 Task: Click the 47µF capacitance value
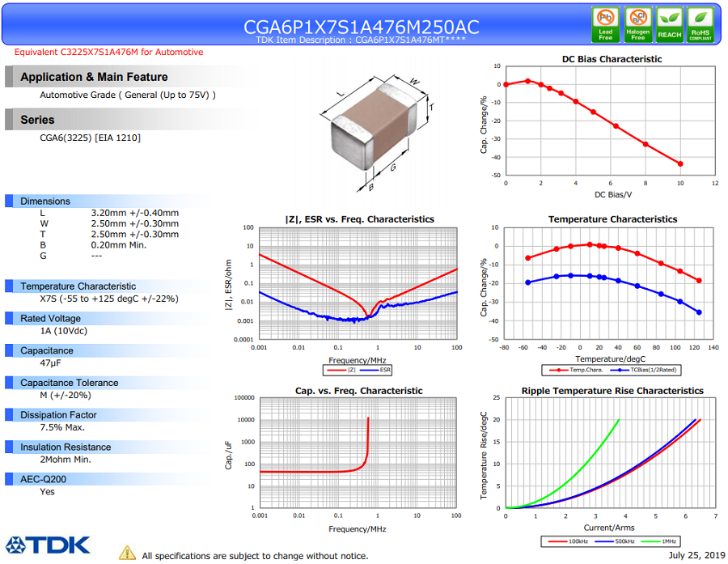(51, 363)
